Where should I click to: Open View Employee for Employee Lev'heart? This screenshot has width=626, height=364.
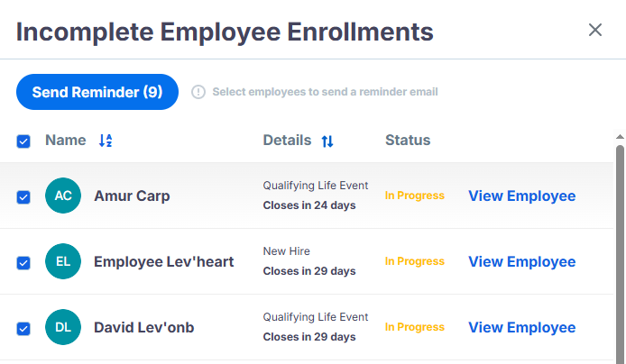pyautogui.click(x=521, y=261)
